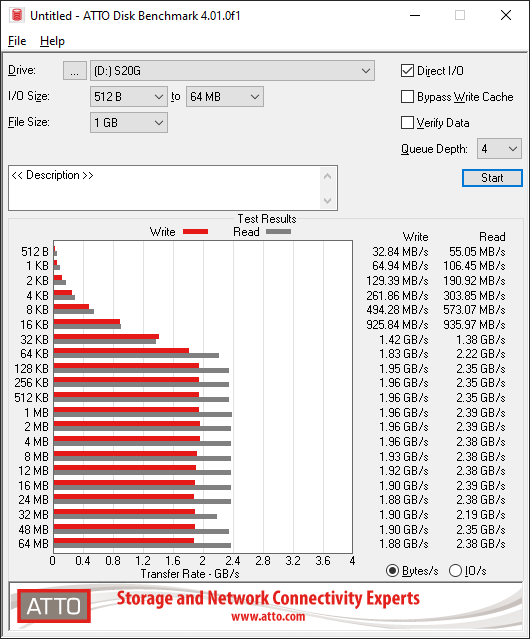
Task: Click the Read column header in results
Action: point(492,237)
